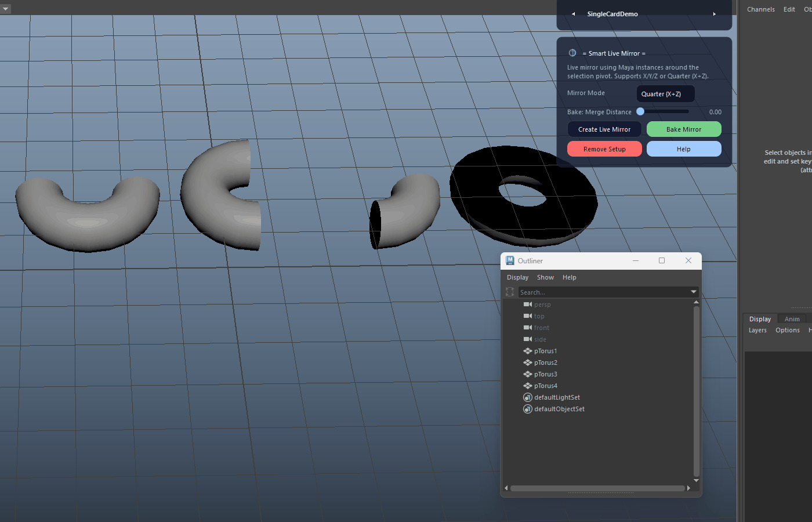Click the front camera icon in Outliner
Screen dimensions: 812x522
coord(528,328)
